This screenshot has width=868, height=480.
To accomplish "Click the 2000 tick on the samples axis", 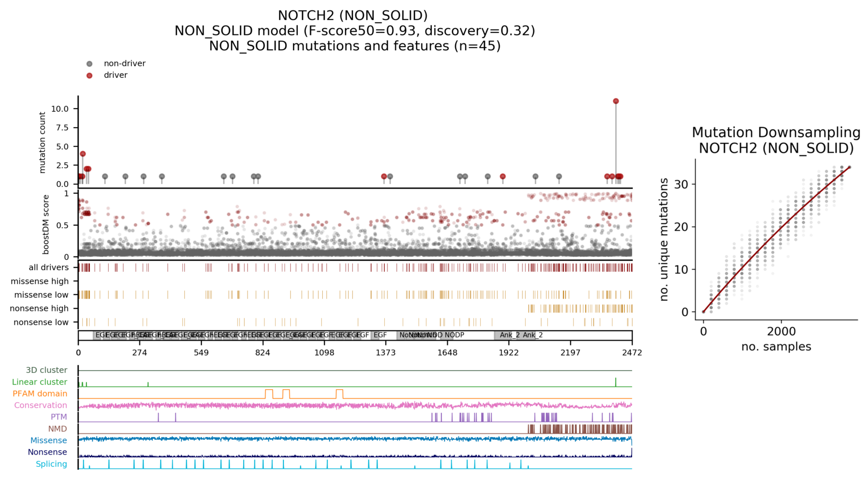I will pos(781,331).
